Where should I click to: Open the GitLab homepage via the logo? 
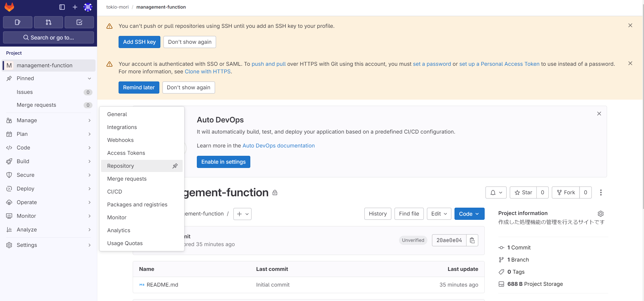tap(9, 7)
